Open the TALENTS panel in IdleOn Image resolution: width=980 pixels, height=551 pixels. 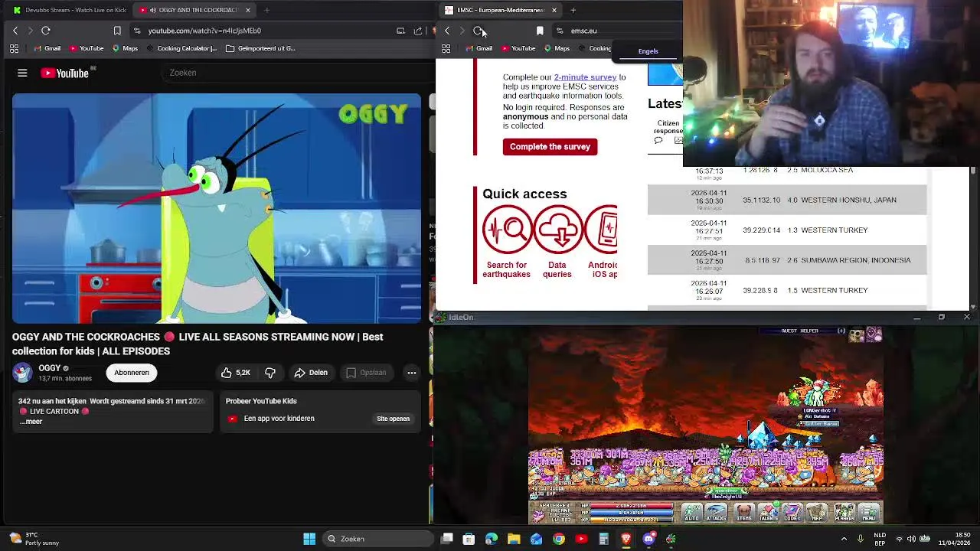click(768, 512)
